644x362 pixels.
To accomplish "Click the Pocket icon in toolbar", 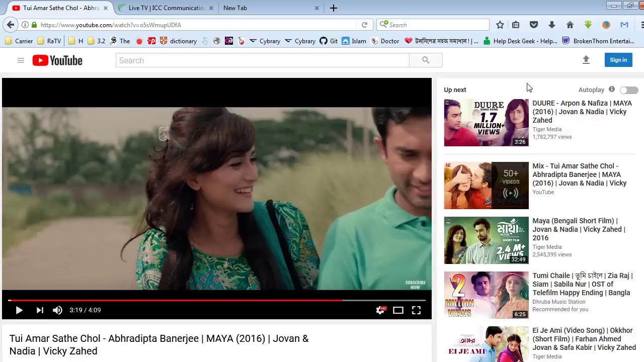I will [534, 25].
